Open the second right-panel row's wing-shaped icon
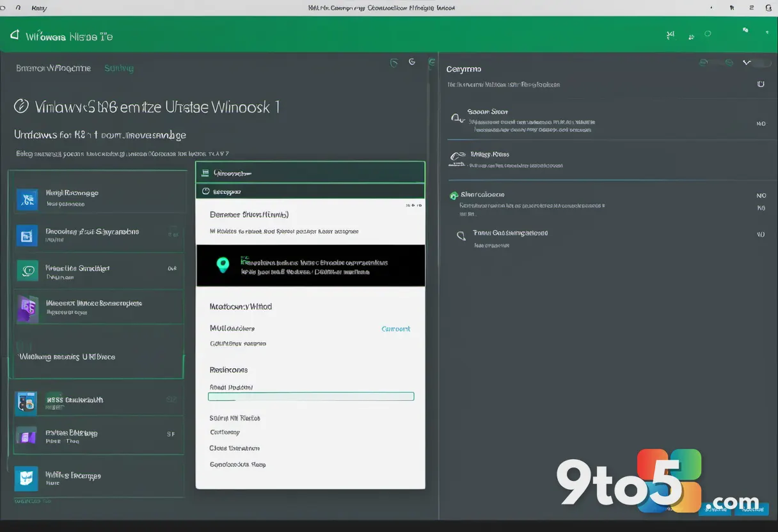The width and height of the screenshot is (778, 532). tap(457, 157)
